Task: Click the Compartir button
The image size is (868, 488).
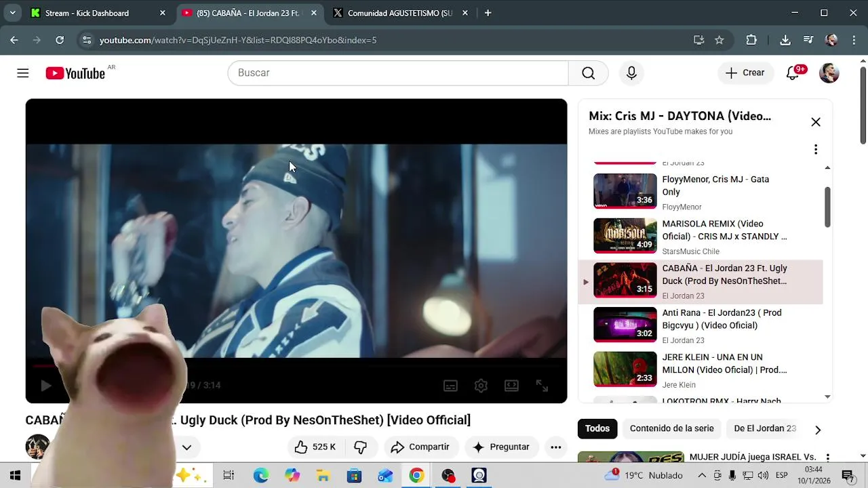Action: (x=421, y=447)
